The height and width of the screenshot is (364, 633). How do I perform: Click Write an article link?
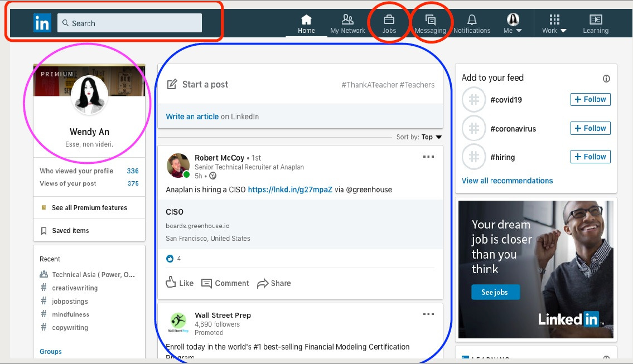coord(192,117)
